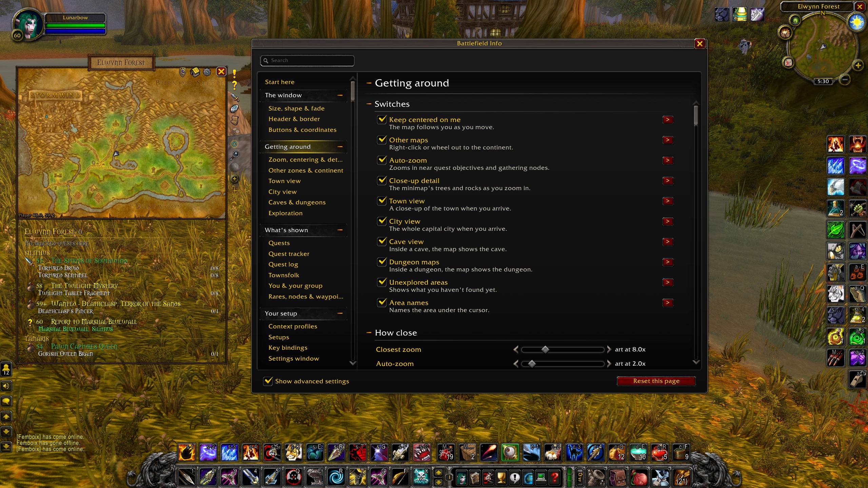The image size is (868, 488).
Task: Open the Townsfolk settings page
Action: 284,275
